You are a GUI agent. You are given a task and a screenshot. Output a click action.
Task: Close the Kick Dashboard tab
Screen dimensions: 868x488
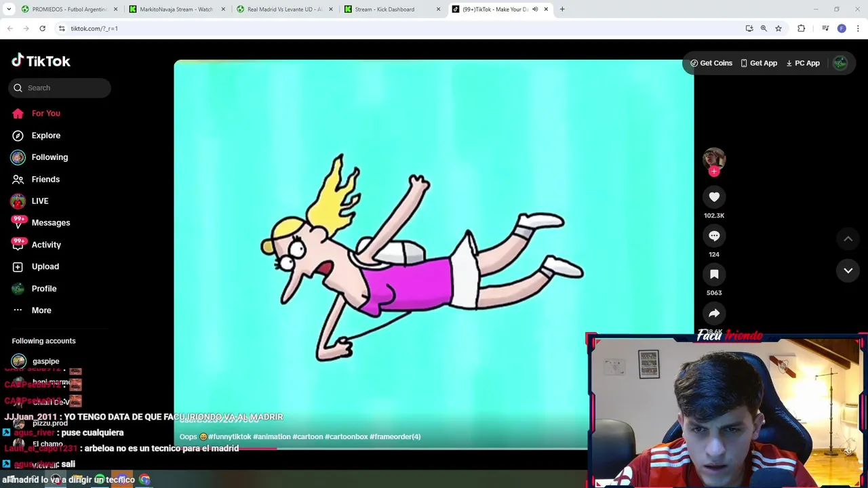pyautogui.click(x=438, y=9)
